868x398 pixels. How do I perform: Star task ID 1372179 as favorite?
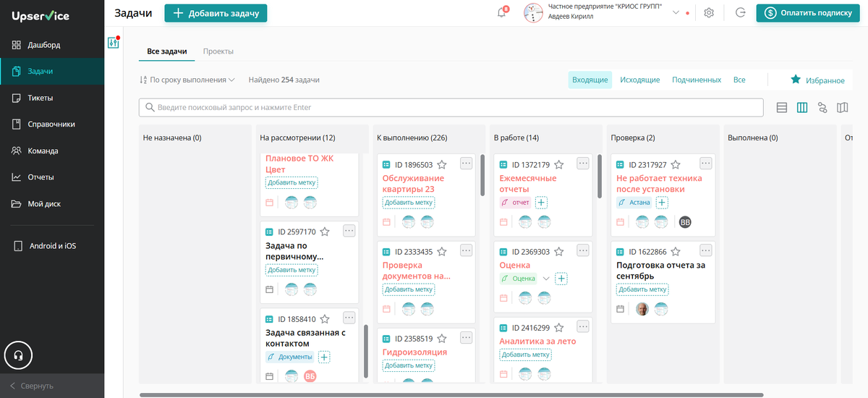(x=559, y=165)
